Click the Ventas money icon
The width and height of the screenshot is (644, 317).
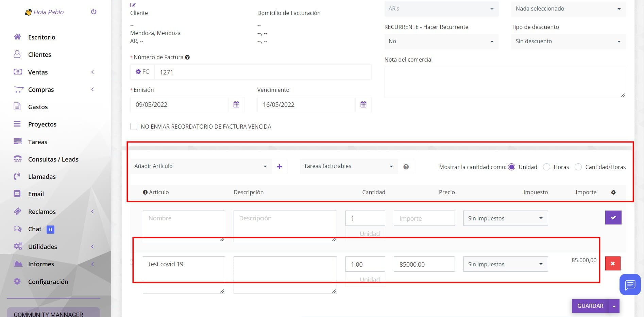[x=18, y=72]
